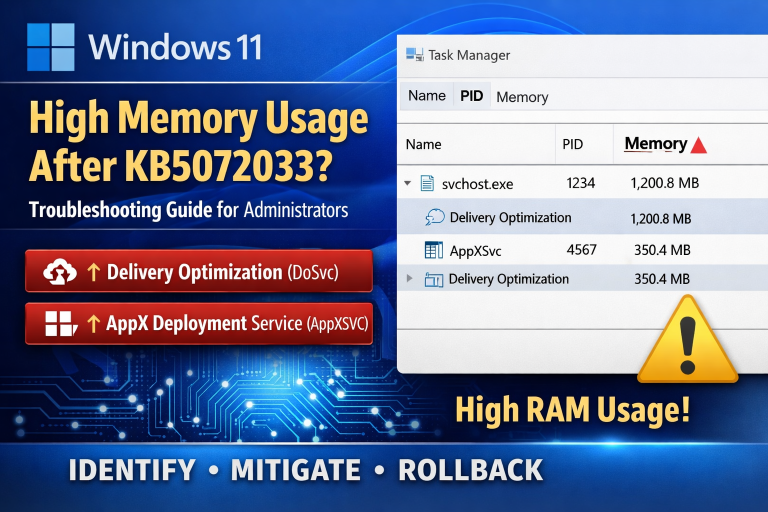The width and height of the screenshot is (768, 512).
Task: Click the AppX Deployment Service (AppXSVC) button
Action: click(199, 323)
